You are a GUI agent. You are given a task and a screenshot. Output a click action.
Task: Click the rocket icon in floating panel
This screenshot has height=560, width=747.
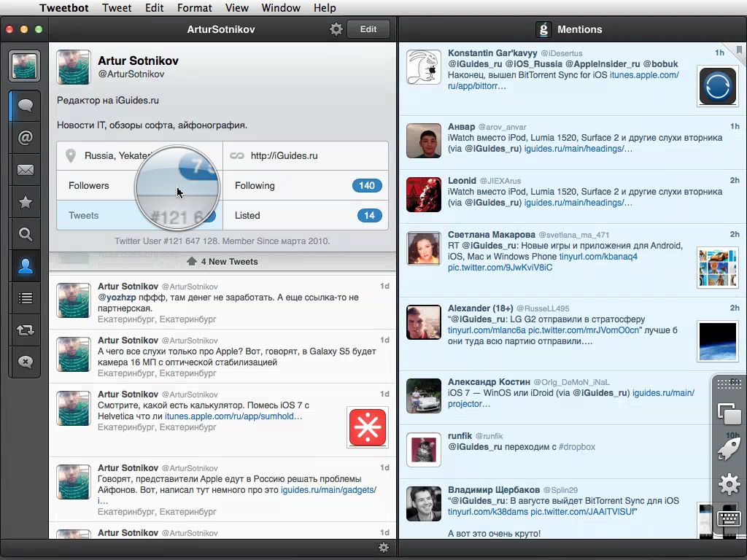[x=729, y=449]
